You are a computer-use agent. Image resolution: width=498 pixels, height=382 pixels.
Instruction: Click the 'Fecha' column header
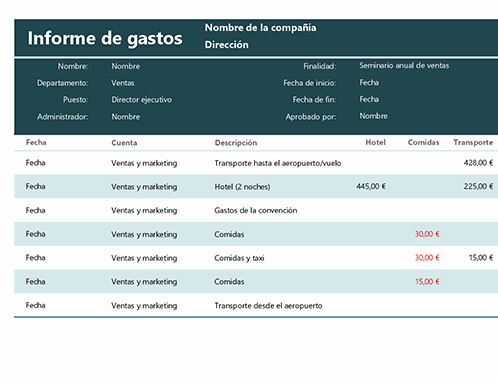pyautogui.click(x=36, y=142)
